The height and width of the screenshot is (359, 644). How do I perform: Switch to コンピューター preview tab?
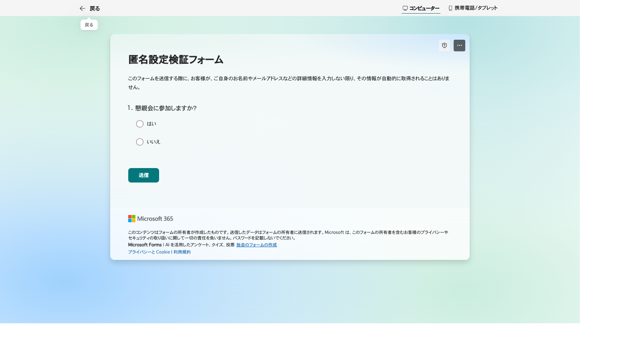coord(421,8)
